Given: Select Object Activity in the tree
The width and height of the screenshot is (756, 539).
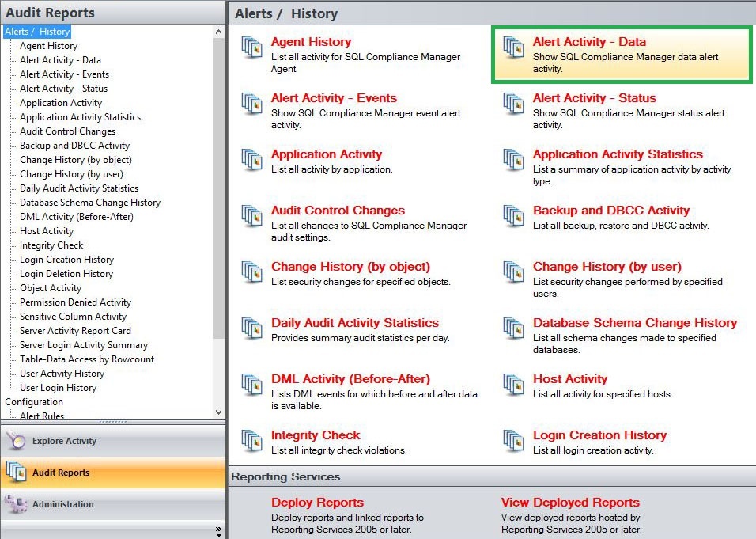Looking at the screenshot, I should [51, 288].
